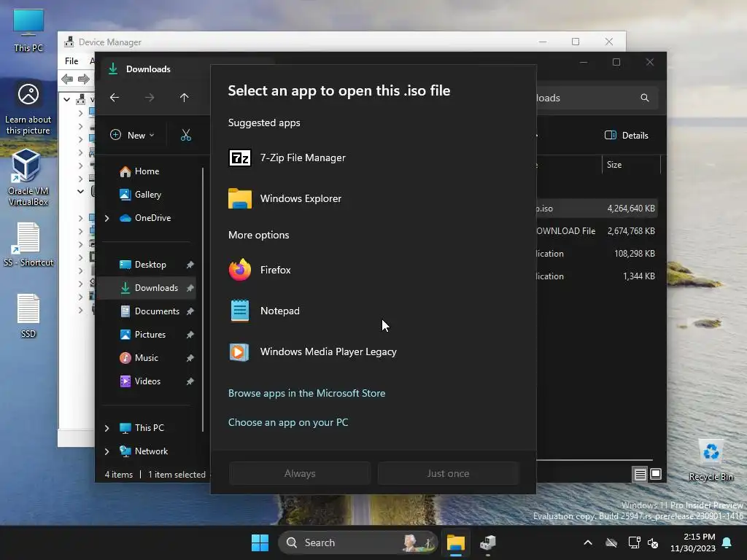Click the Just once button

tap(448, 473)
